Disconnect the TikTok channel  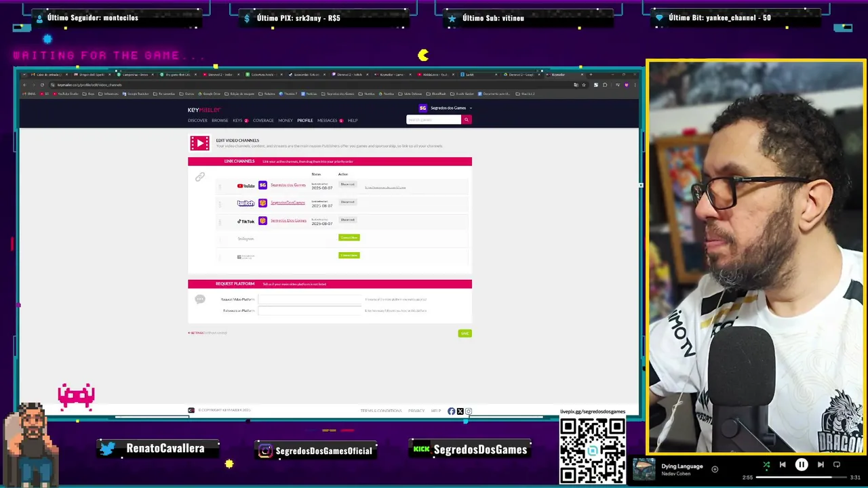coord(348,220)
